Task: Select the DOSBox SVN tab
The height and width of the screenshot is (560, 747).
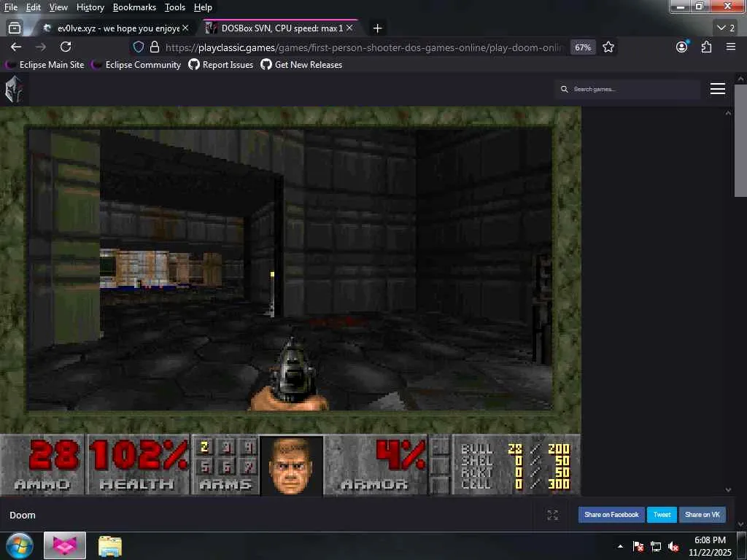Action: [279, 28]
